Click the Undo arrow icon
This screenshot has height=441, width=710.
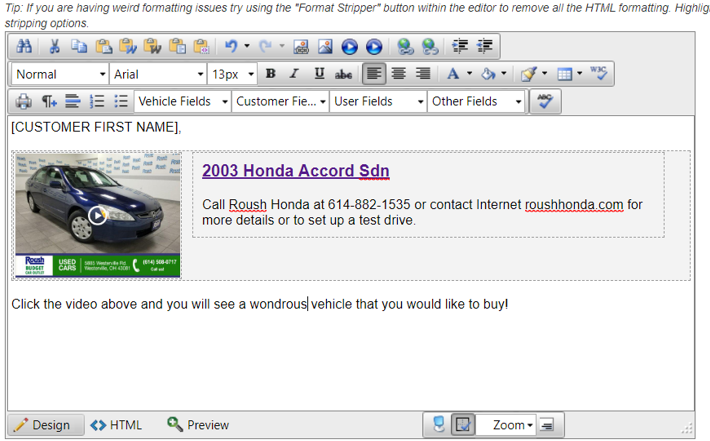pos(231,47)
